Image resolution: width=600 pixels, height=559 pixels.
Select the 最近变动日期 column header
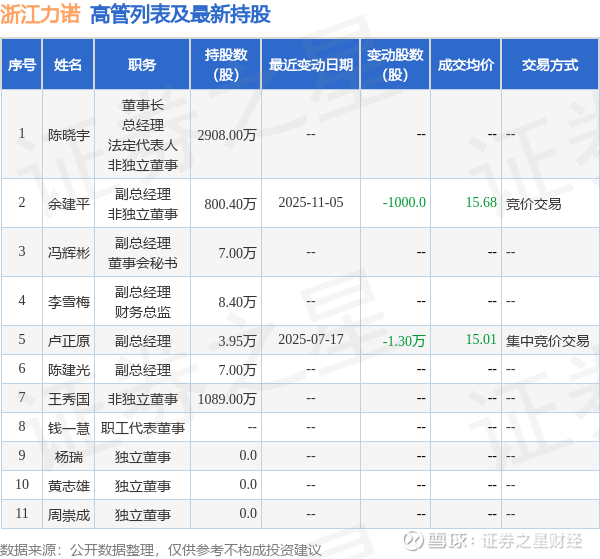[311, 65]
